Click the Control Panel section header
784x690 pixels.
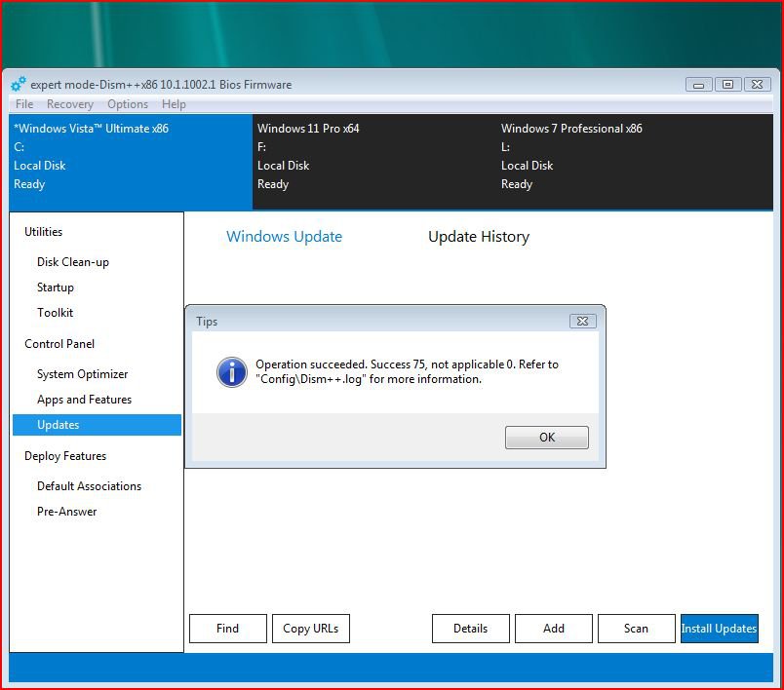click(x=59, y=344)
